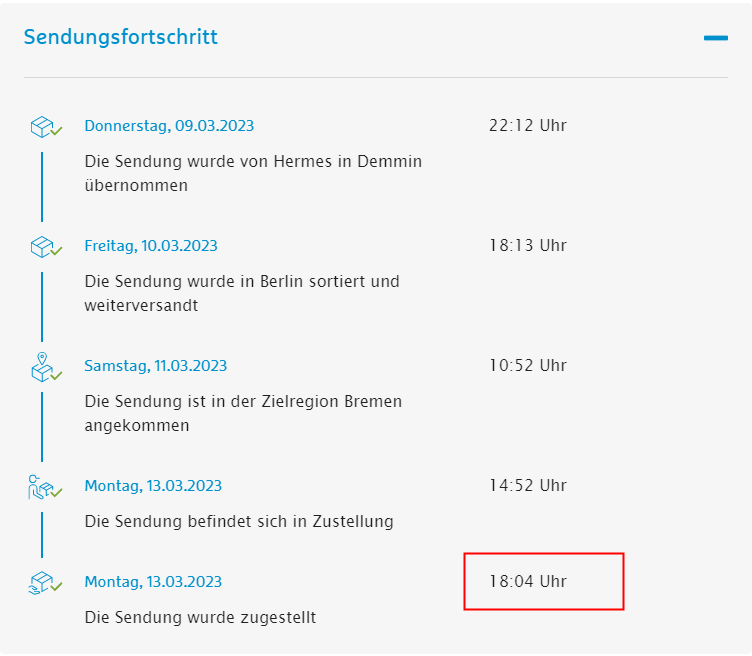Click the 10:52 Uhr timestamp
The width and height of the screenshot is (752, 656).
(528, 366)
